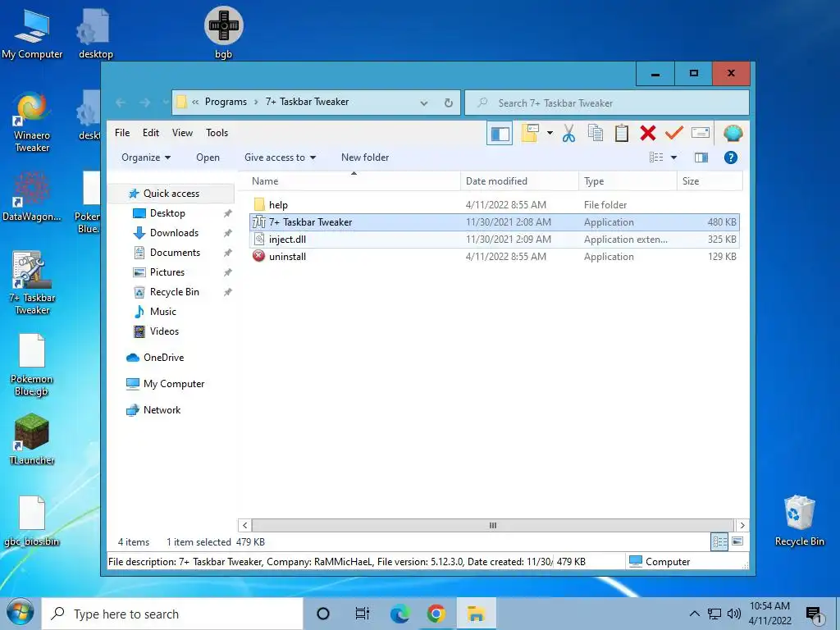The width and height of the screenshot is (840, 630).
Task: Click the Forward navigation arrow
Action: [x=144, y=103]
